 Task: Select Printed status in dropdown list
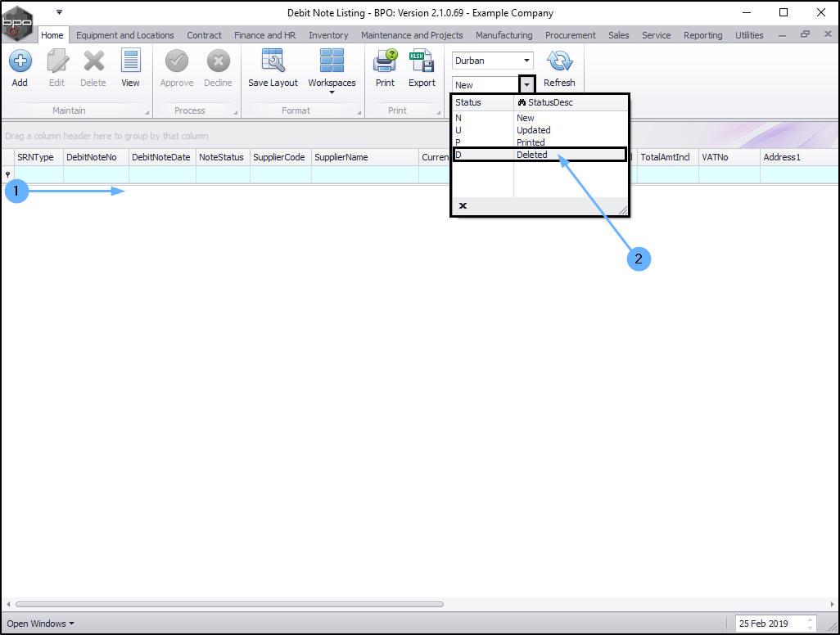[540, 142]
